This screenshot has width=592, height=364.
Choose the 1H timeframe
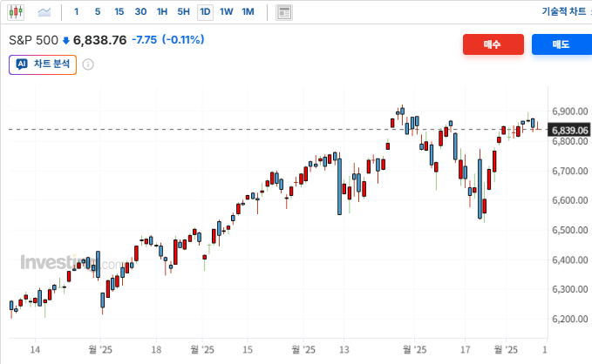click(162, 11)
